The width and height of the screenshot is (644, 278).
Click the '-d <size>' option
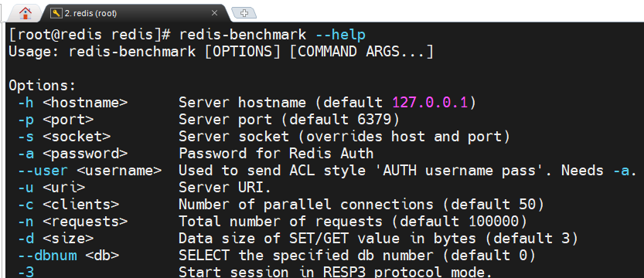click(56, 238)
